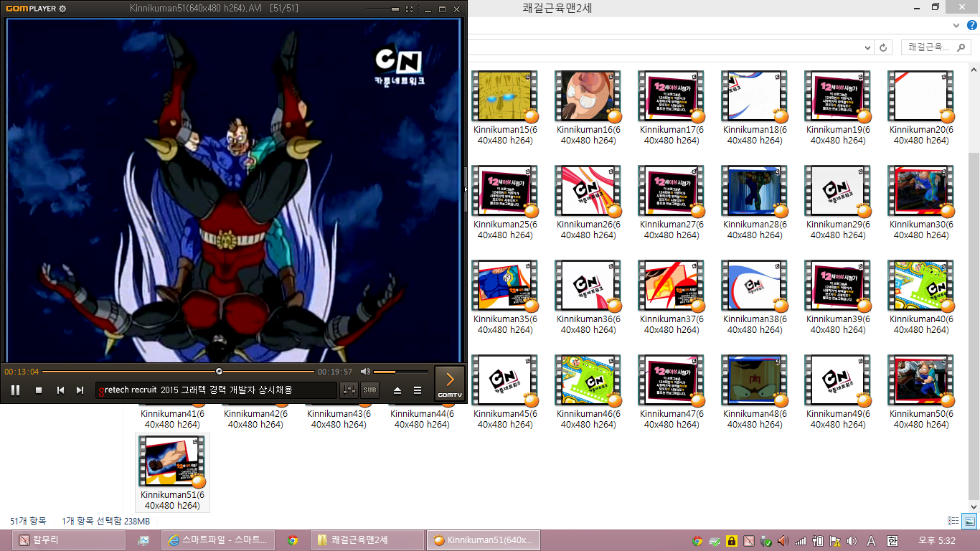Adjust the transparency slider in title bar

click(382, 9)
